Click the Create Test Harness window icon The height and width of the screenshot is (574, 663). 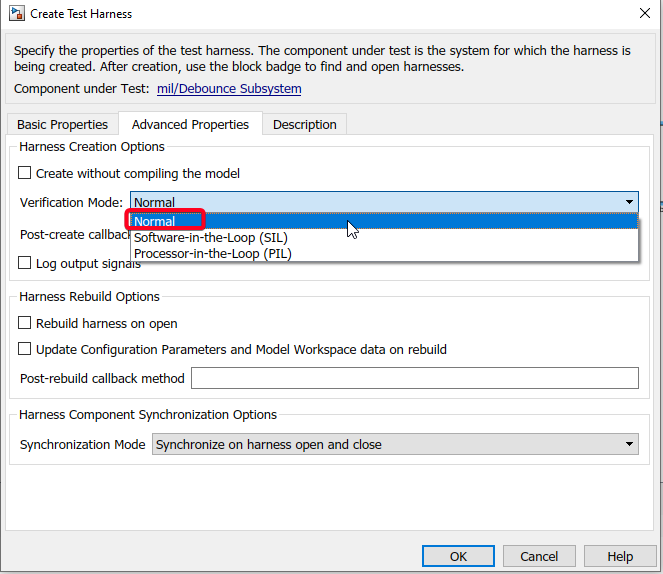tap(16, 14)
